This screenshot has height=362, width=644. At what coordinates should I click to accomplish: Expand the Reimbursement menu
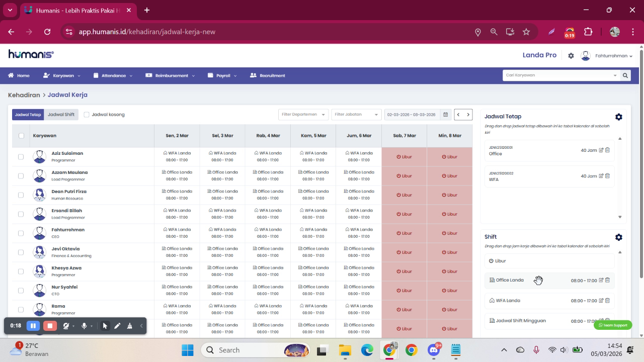click(170, 75)
